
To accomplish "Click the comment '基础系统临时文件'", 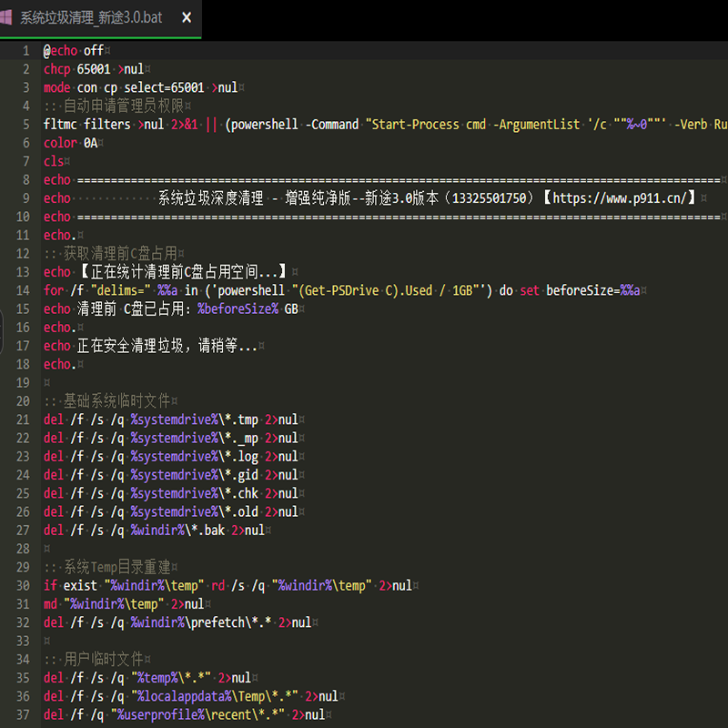I will (x=117, y=401).
